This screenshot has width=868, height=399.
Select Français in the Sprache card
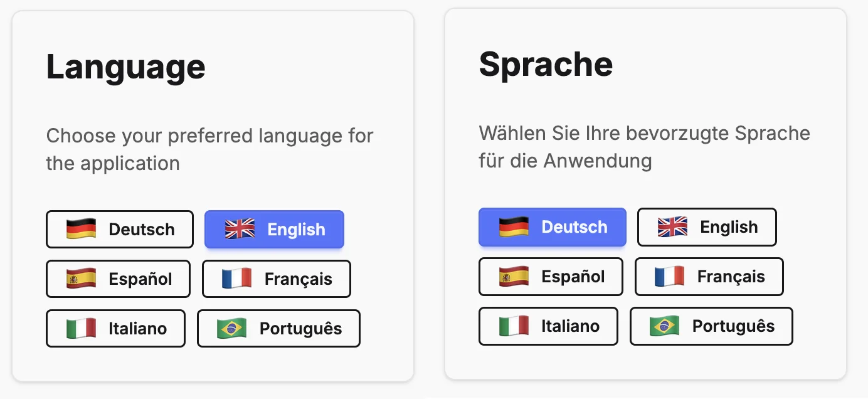click(x=709, y=276)
